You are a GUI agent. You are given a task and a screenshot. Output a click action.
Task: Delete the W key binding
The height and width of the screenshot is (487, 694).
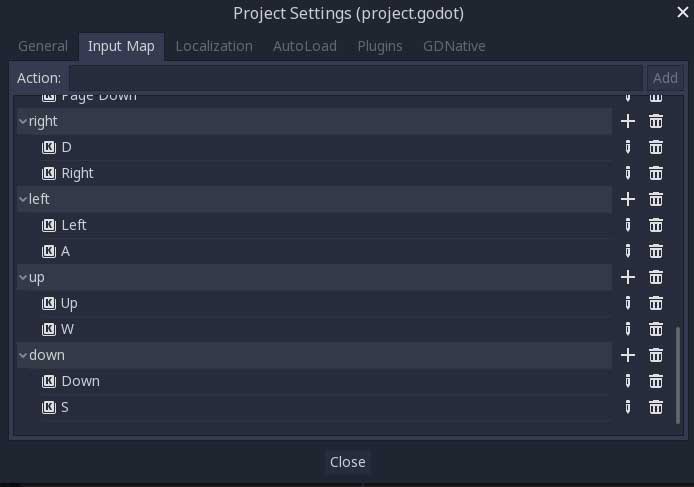(x=656, y=329)
